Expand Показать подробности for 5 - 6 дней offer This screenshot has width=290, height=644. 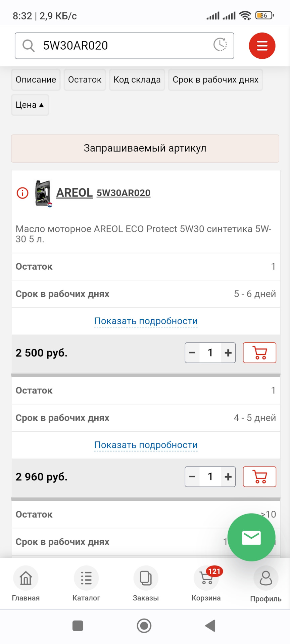(x=146, y=321)
